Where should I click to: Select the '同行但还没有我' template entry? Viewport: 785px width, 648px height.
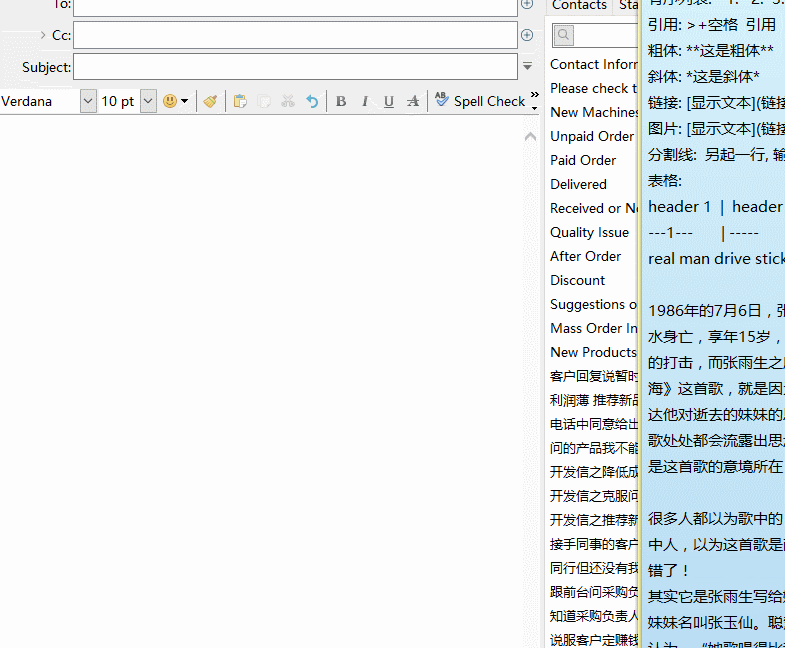pyautogui.click(x=594, y=568)
